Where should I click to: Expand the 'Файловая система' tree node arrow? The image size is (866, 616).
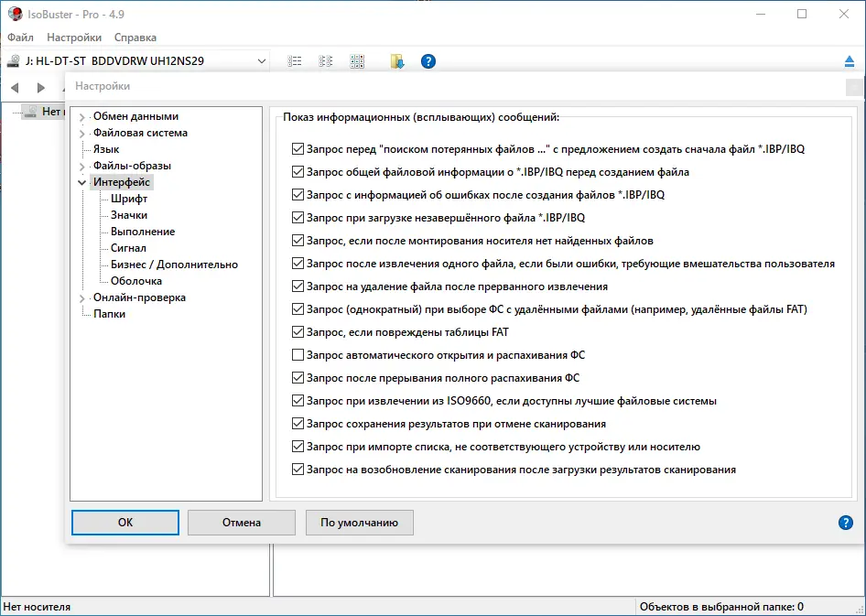[x=82, y=134]
